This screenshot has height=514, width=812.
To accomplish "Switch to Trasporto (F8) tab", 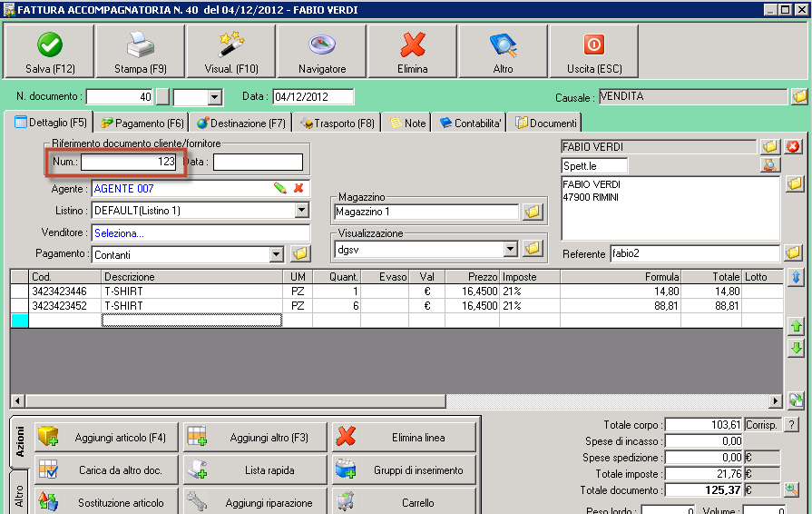I will (x=338, y=124).
